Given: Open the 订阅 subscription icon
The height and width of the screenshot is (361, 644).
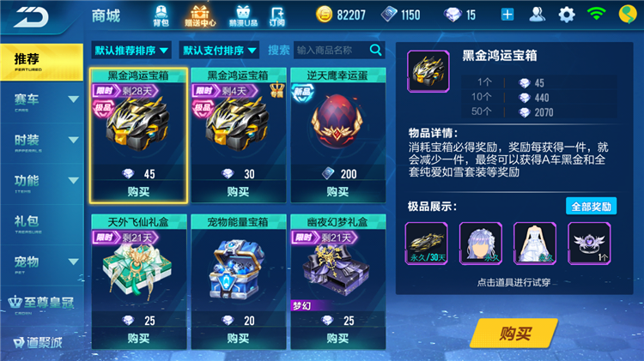Looking at the screenshot, I should click(277, 16).
